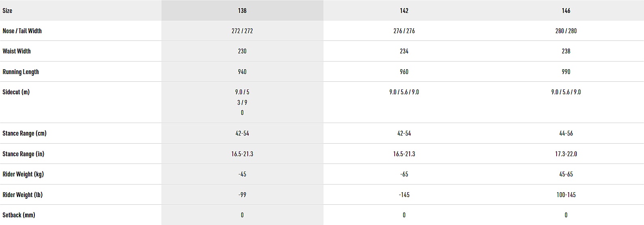The width and height of the screenshot is (644, 225).
Task: Click the Stance Range (in) row label
Action: click(23, 154)
